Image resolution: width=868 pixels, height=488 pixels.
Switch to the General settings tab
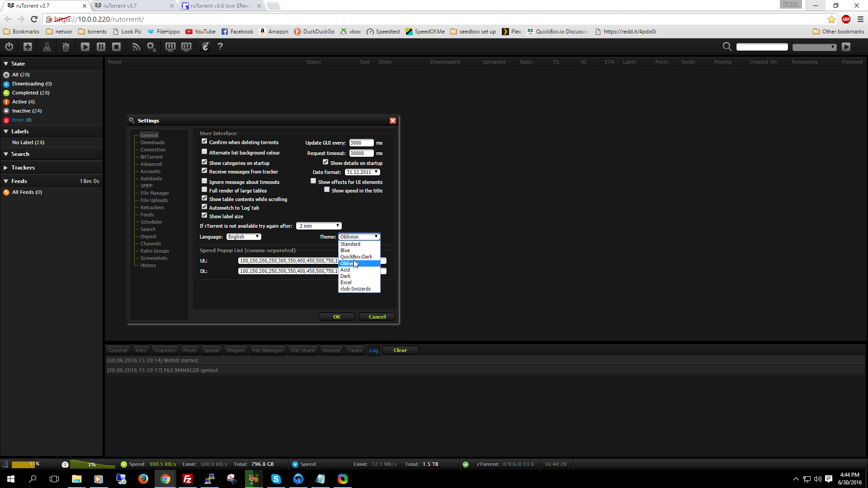coord(149,135)
